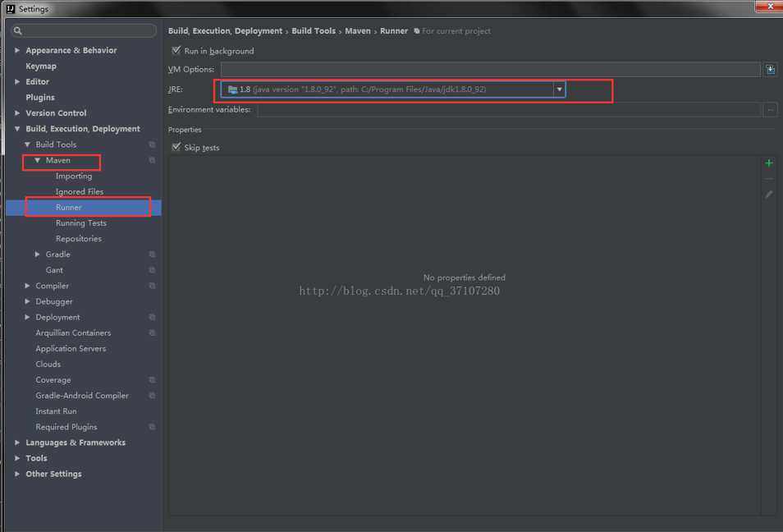Expand Version Control section arrow

tap(17, 113)
